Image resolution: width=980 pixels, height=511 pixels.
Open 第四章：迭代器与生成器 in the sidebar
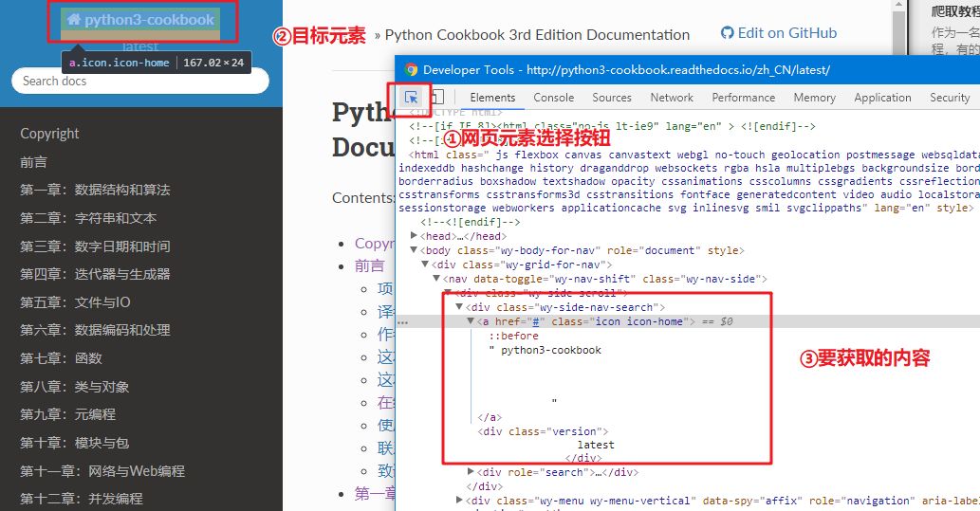[x=95, y=274]
